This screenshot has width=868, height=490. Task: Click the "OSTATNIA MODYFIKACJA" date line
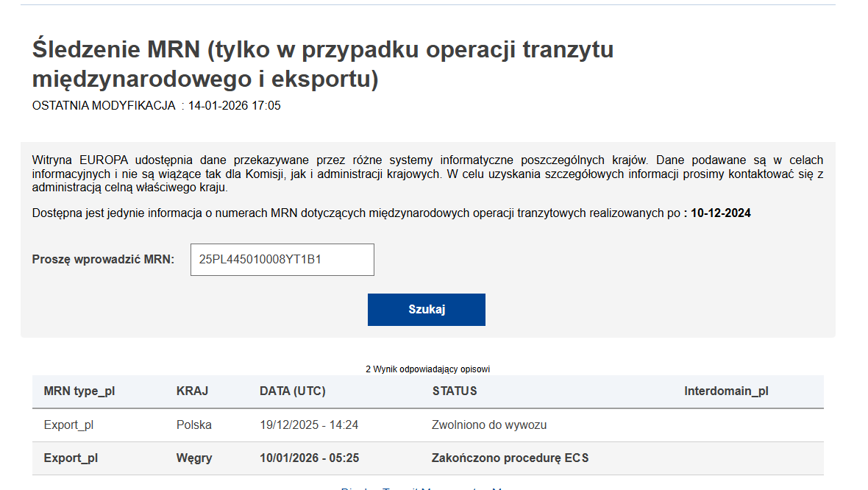(157, 106)
